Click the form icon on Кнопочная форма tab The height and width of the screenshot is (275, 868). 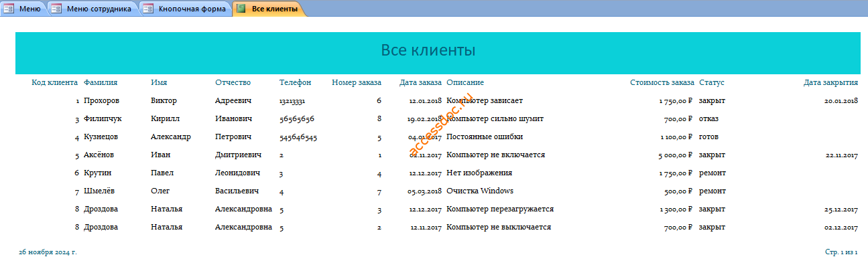(x=148, y=9)
